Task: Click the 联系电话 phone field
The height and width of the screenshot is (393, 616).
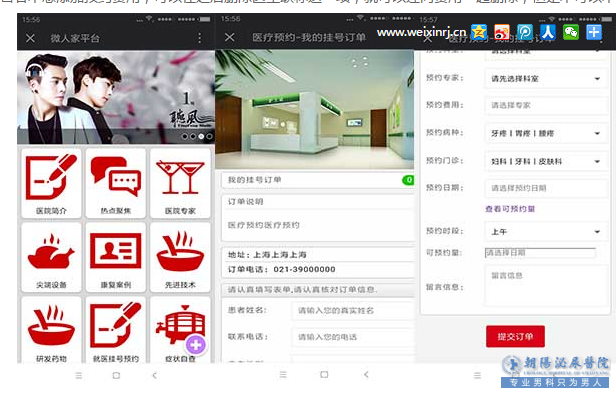Action: pyautogui.click(x=353, y=337)
